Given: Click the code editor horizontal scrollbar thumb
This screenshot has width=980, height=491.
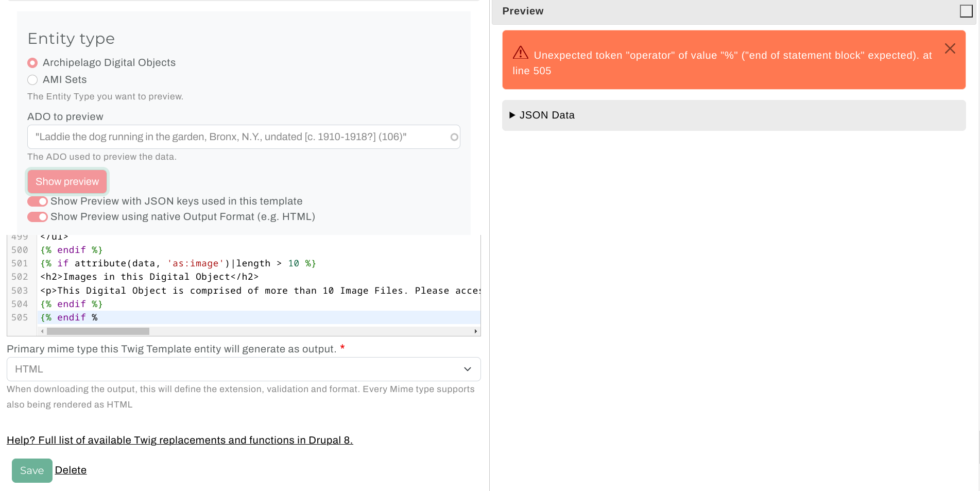Looking at the screenshot, I should 98,331.
